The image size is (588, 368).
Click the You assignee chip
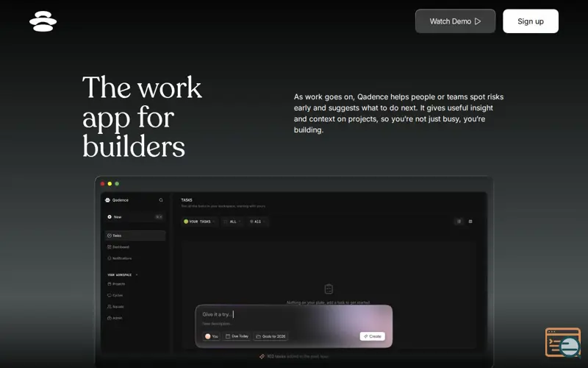point(212,336)
